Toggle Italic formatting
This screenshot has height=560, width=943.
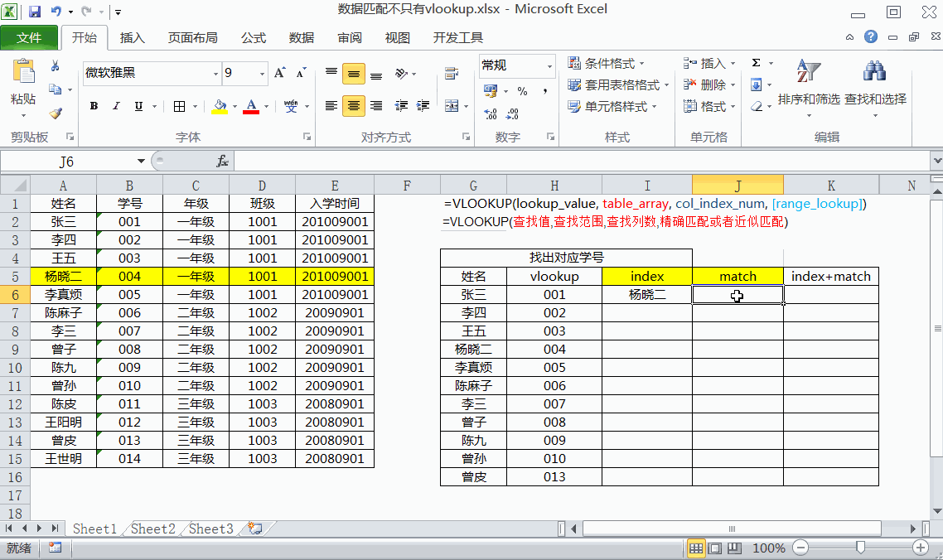pos(116,106)
